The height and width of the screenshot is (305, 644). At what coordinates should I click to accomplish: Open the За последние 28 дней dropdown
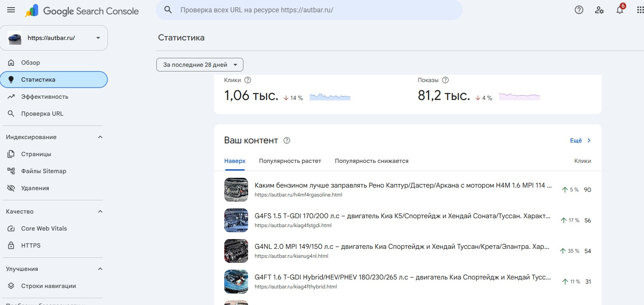tap(200, 65)
